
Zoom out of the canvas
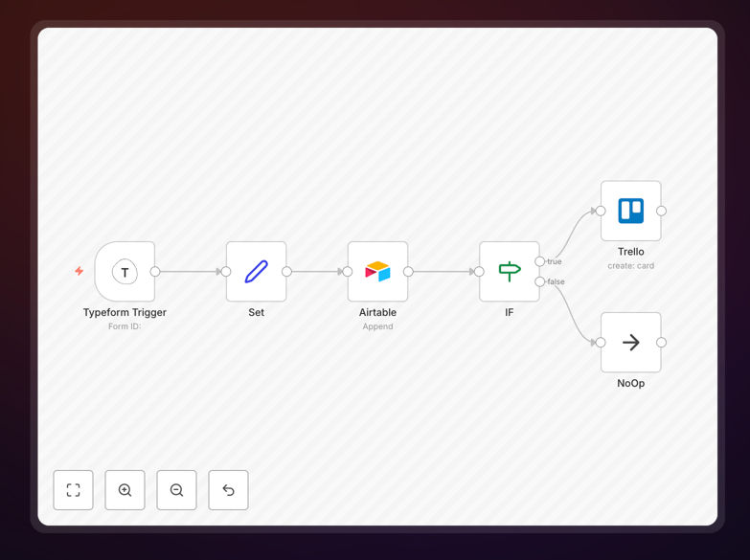[176, 490]
